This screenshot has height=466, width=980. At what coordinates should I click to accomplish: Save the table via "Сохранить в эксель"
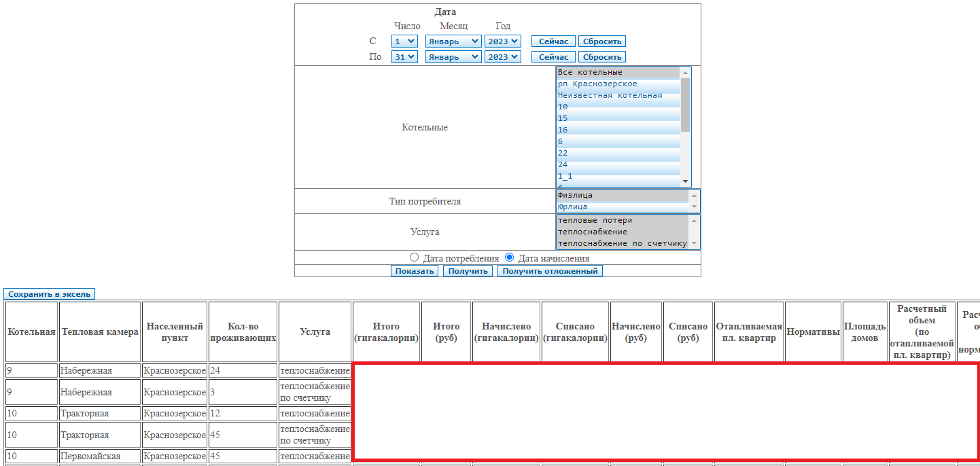49,294
